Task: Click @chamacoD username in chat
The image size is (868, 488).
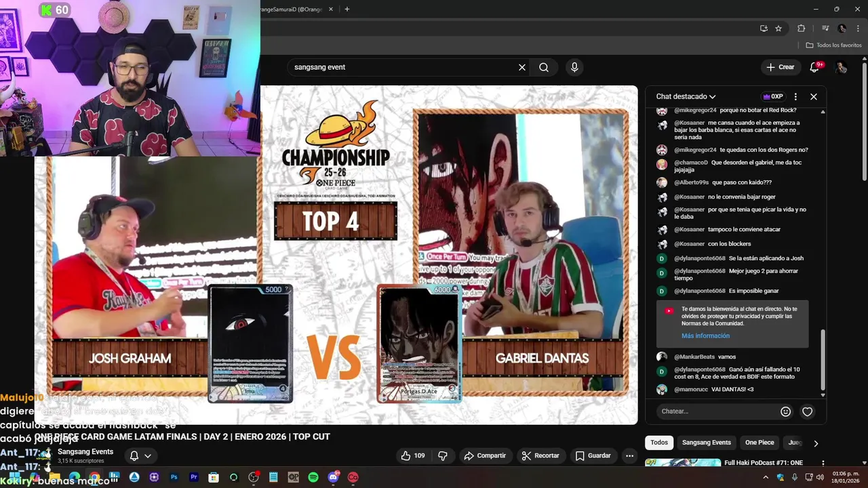Action: pos(691,163)
